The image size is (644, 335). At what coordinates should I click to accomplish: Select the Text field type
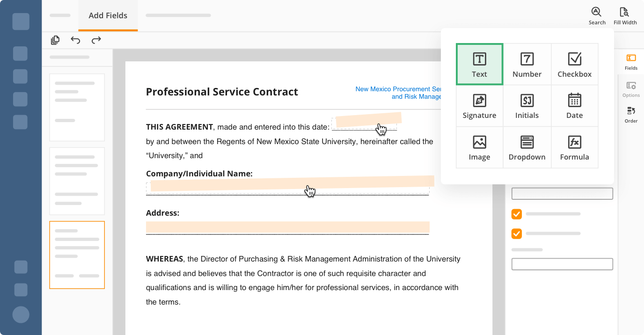tap(479, 65)
